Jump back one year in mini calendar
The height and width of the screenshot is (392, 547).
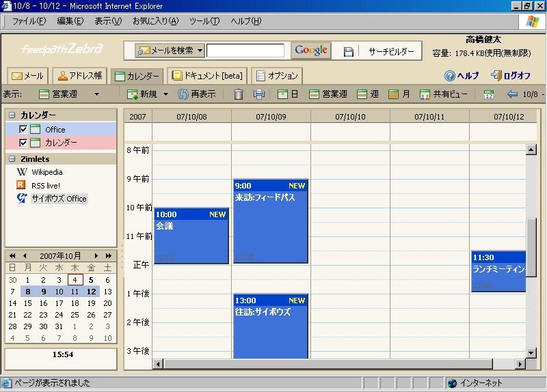tap(12, 256)
